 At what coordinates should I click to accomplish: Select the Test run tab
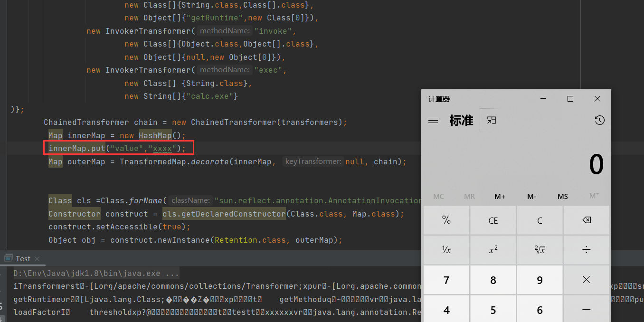coord(23,258)
